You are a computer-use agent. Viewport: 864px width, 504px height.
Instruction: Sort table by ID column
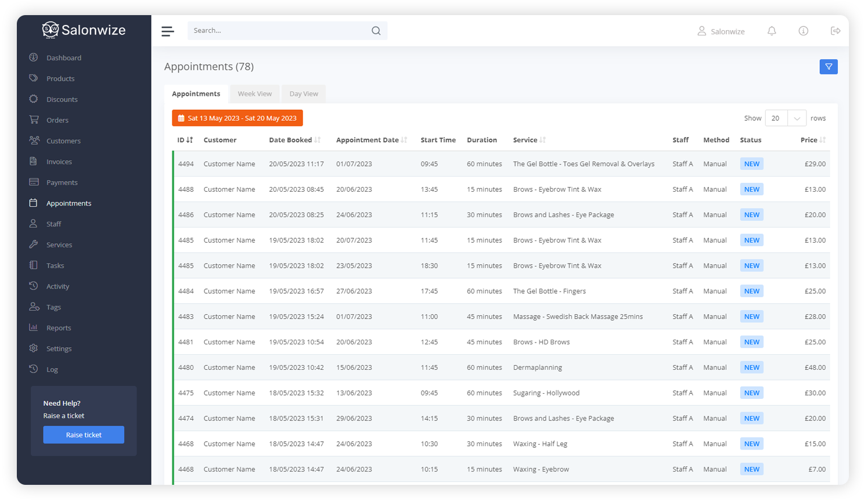pyautogui.click(x=185, y=140)
